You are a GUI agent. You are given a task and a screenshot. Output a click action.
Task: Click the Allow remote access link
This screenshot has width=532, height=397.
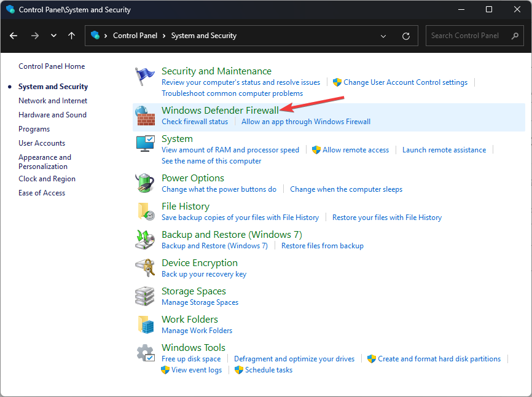pos(356,149)
